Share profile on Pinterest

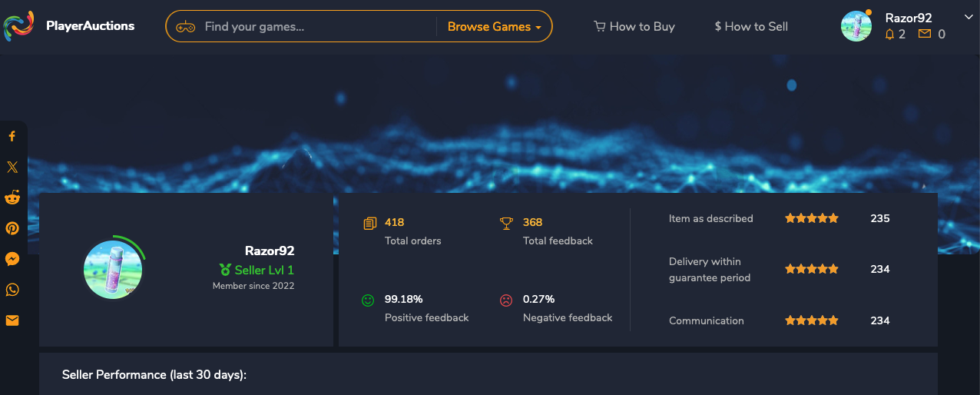pos(12,228)
